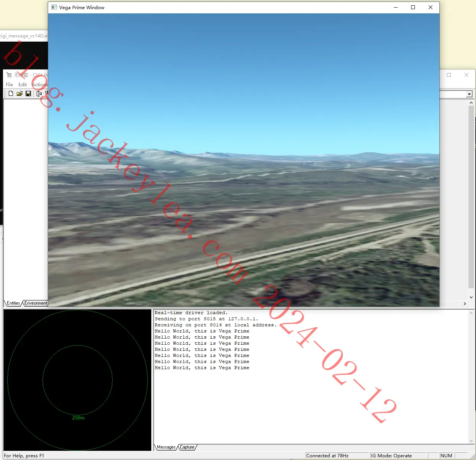Click the right panel scroll down arrow
This screenshot has width=476, height=460.
471,297
